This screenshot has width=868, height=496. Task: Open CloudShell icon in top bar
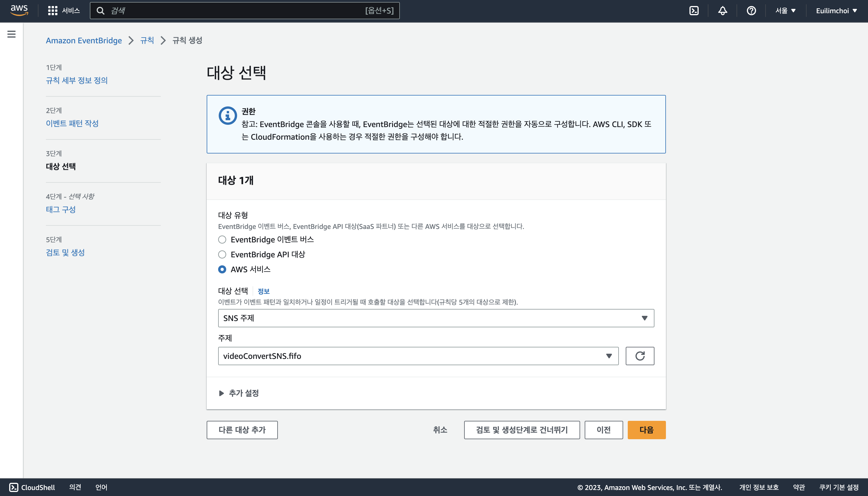click(694, 11)
